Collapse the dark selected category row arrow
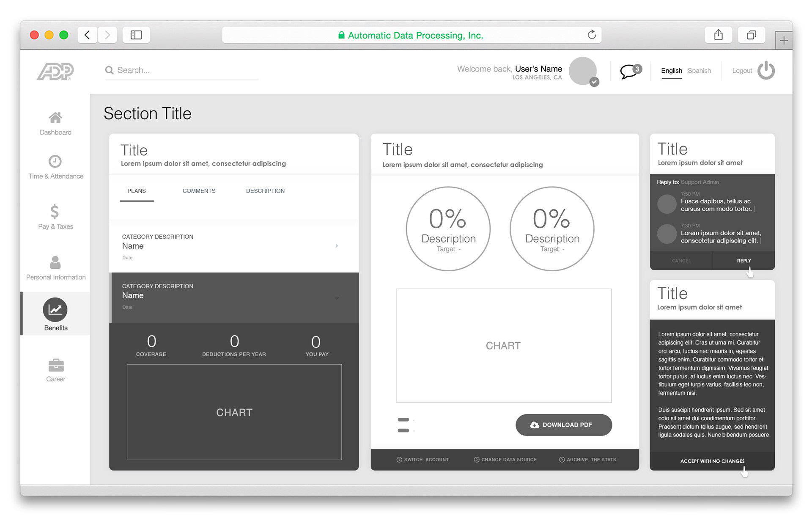This screenshot has height=532, width=812. 337,298
